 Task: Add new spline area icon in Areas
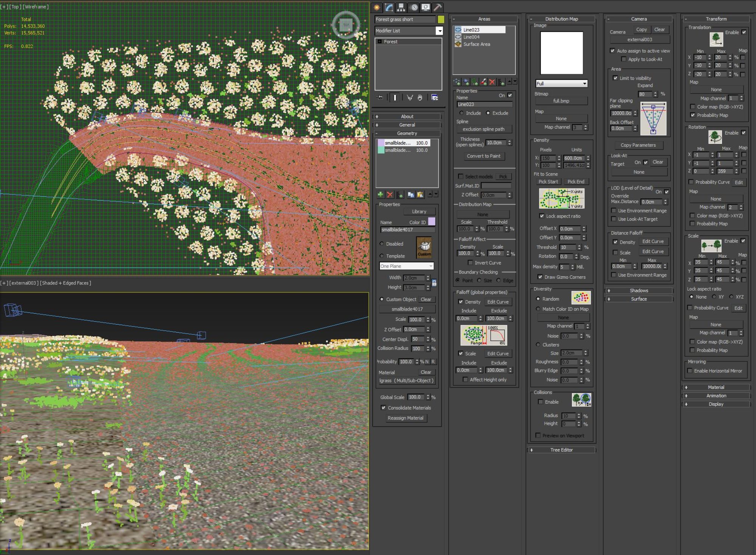(x=457, y=82)
